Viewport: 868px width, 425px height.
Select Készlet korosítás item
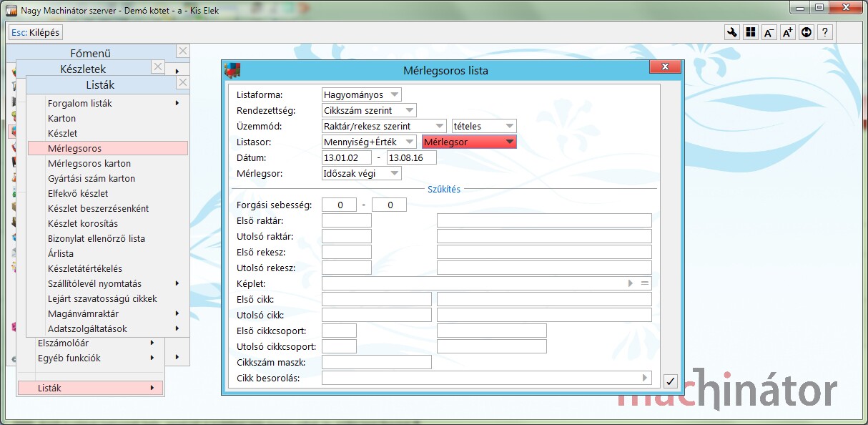pos(108,223)
